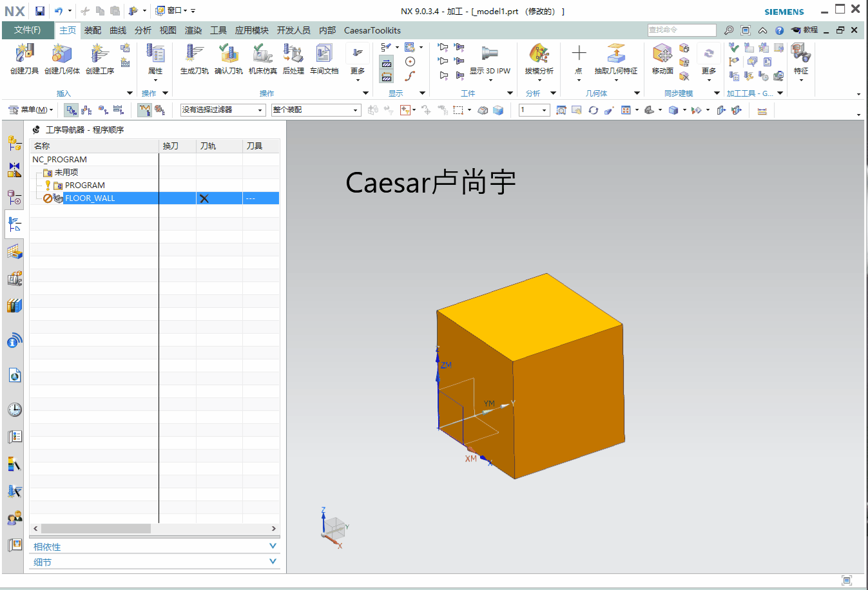Open the 文件(F) menu
Screen dimensions: 868x590
click(x=27, y=30)
